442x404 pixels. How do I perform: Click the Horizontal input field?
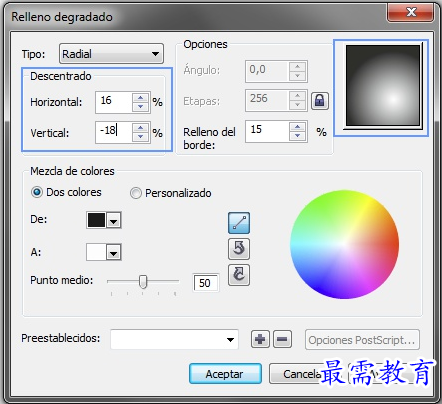114,102
